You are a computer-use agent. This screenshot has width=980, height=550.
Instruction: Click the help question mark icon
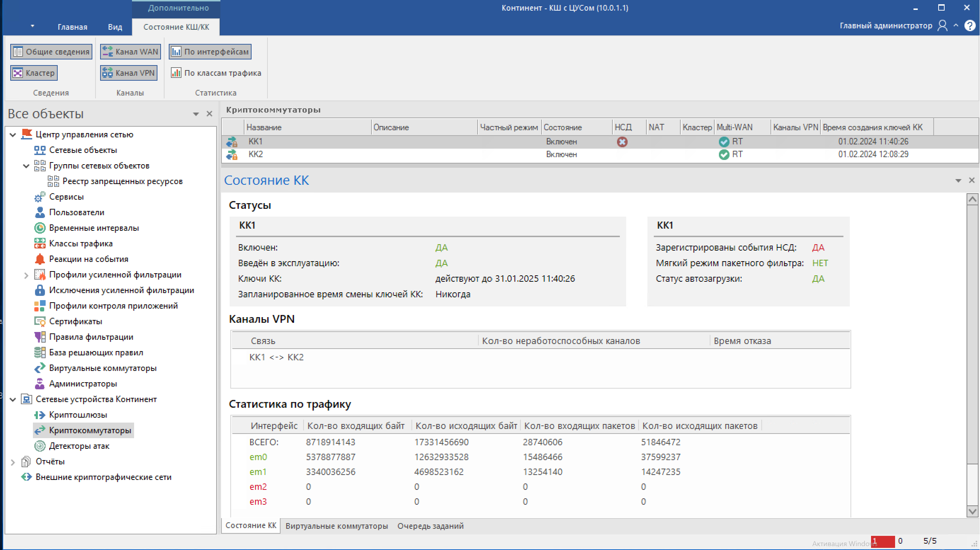pyautogui.click(x=970, y=26)
